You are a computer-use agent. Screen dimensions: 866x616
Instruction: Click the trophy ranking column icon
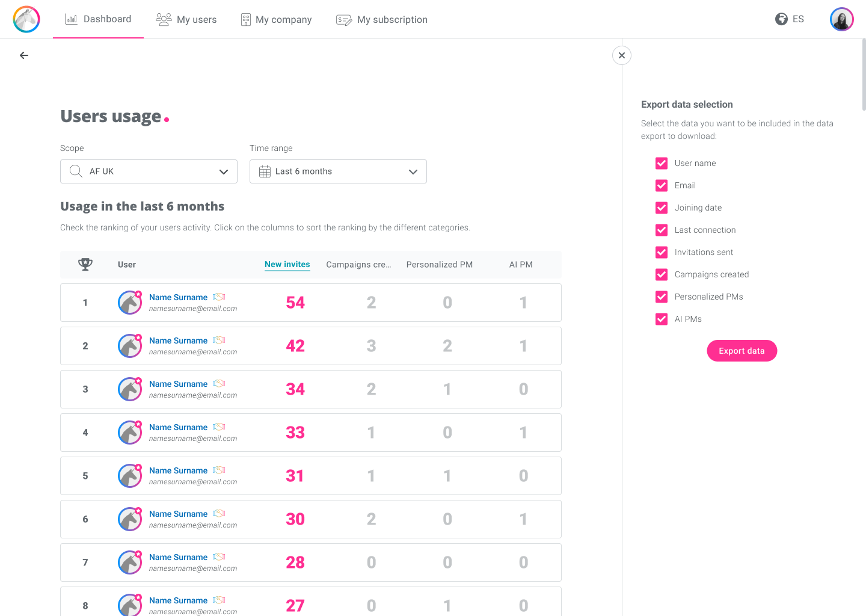85,264
